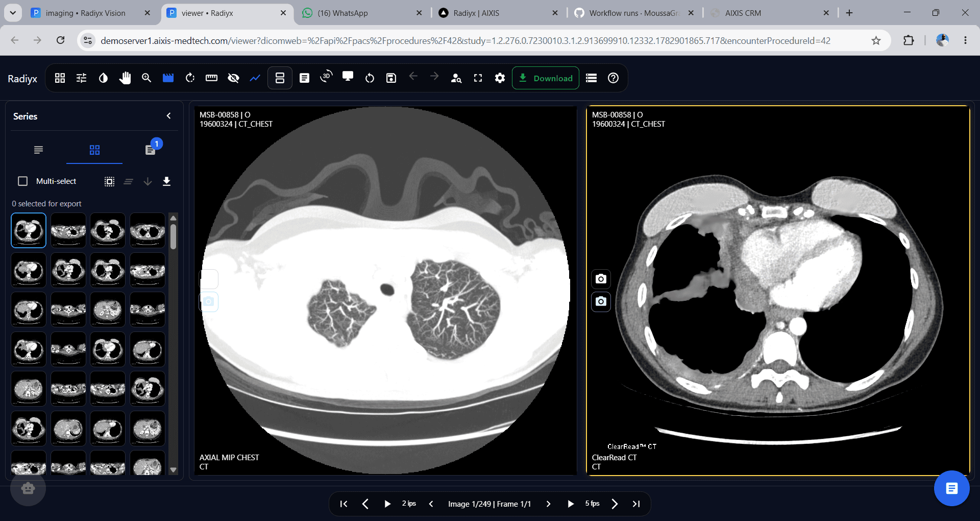
Task: Redo with the toolbar right arrow
Action: (x=434, y=77)
